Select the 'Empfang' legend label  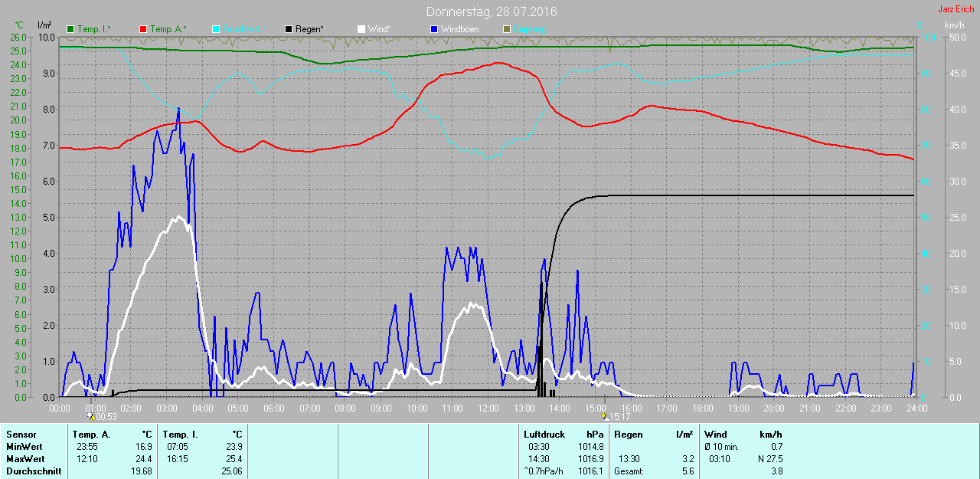(530, 29)
